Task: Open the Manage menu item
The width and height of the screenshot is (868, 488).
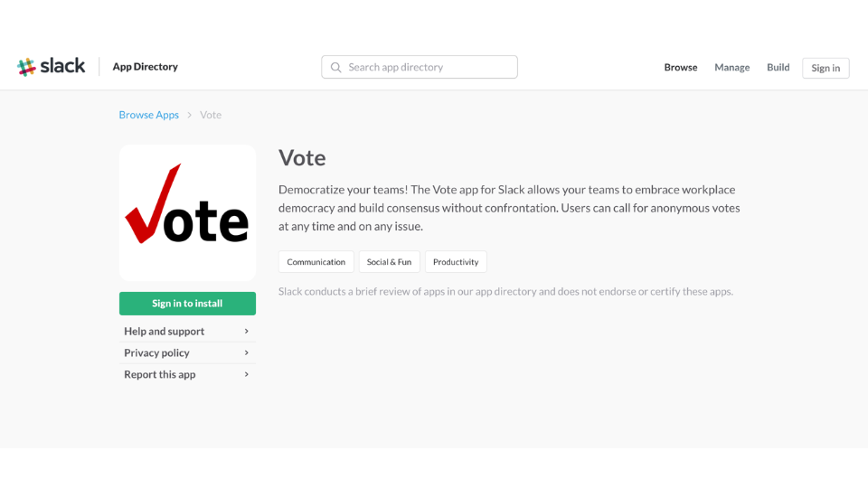Action: point(732,68)
